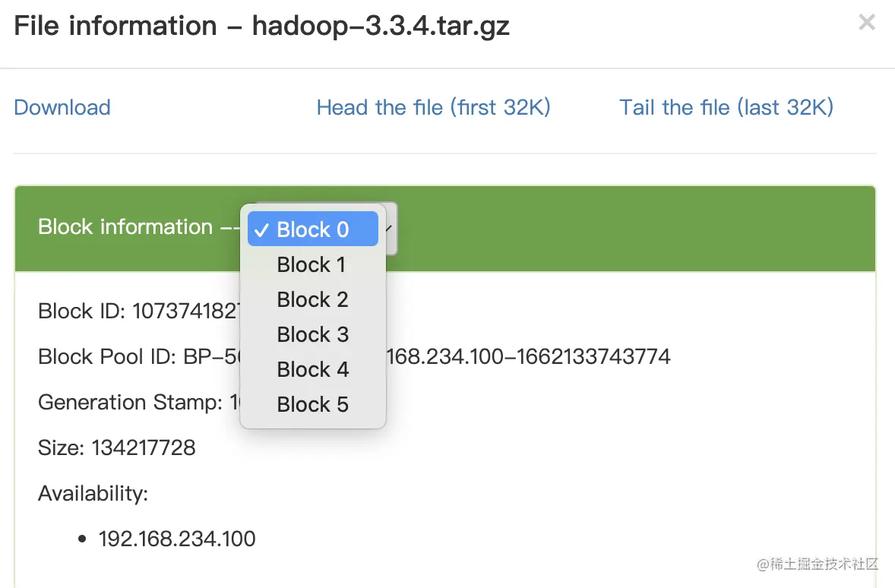The width and height of the screenshot is (895, 588).
Task: Open Tail the file (last 32K)
Action: coord(726,107)
